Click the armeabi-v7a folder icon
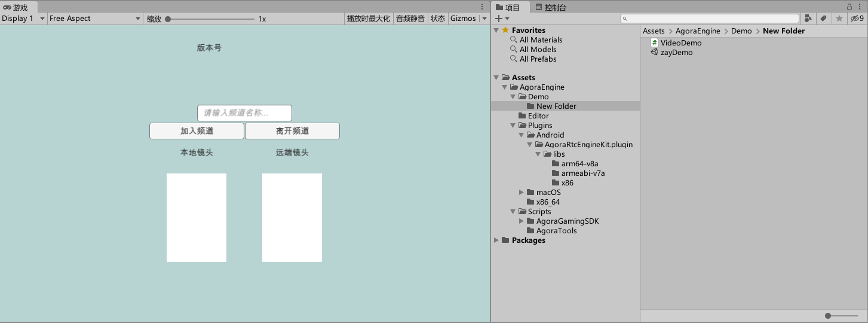Image resolution: width=868 pixels, height=323 pixels. 556,173
